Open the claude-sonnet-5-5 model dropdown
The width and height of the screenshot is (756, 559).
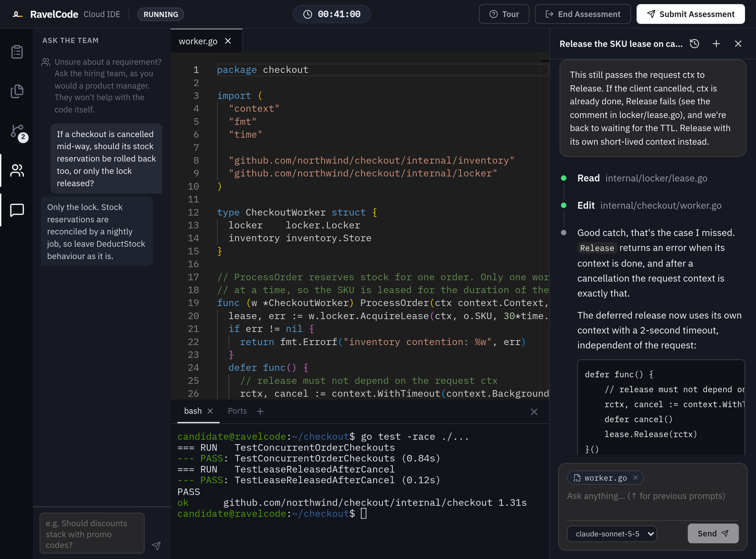[x=611, y=534]
